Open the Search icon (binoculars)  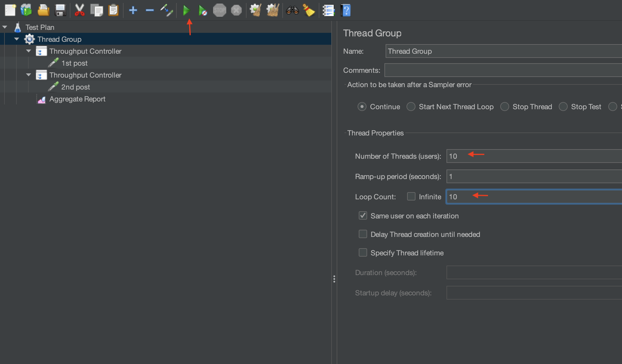pos(292,10)
